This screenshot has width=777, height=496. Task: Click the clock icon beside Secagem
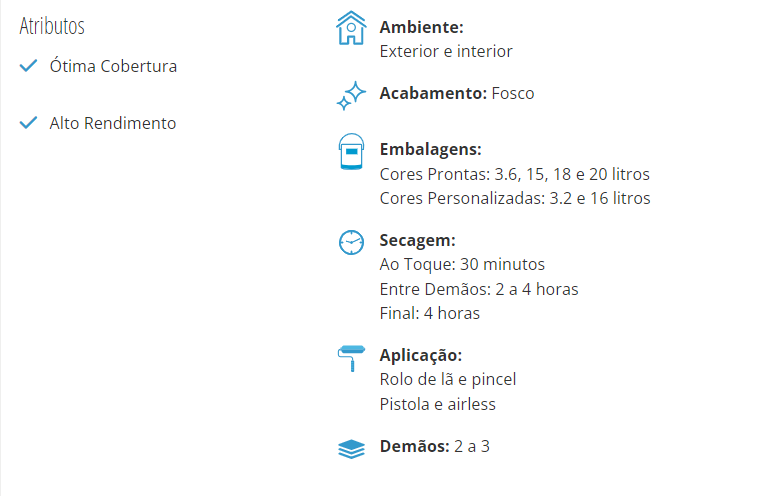point(351,242)
